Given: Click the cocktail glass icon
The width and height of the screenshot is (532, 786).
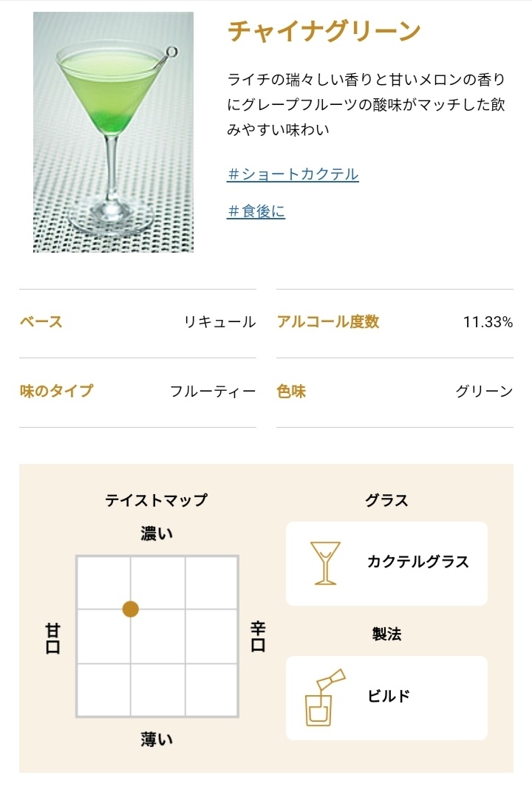Looking at the screenshot, I should coord(325,563).
